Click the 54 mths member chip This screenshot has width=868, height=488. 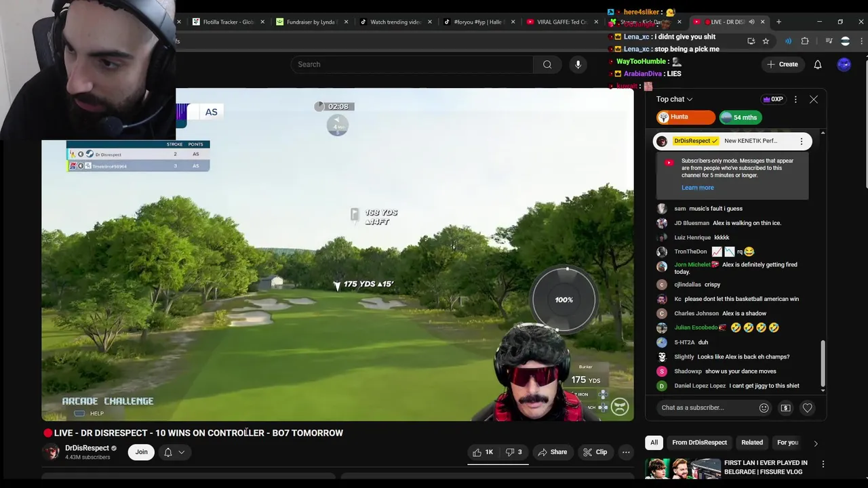click(x=740, y=117)
